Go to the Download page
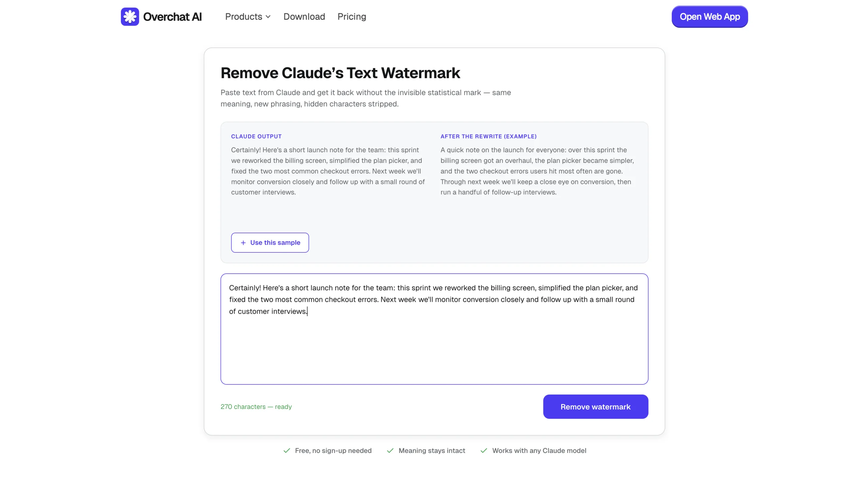Screen dimensions: 868x479 click(x=304, y=16)
